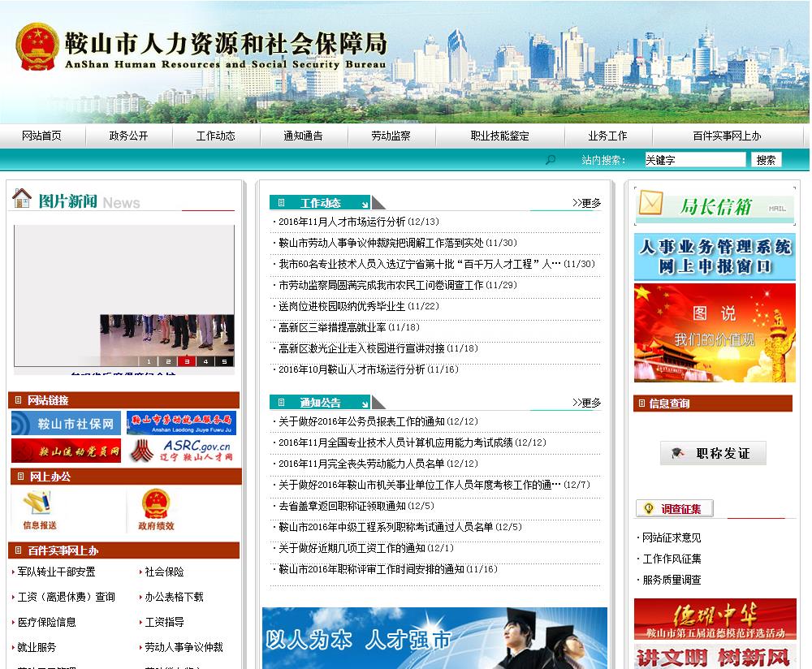
Task: Open 医疗保险信息 link
Action: tap(46, 622)
